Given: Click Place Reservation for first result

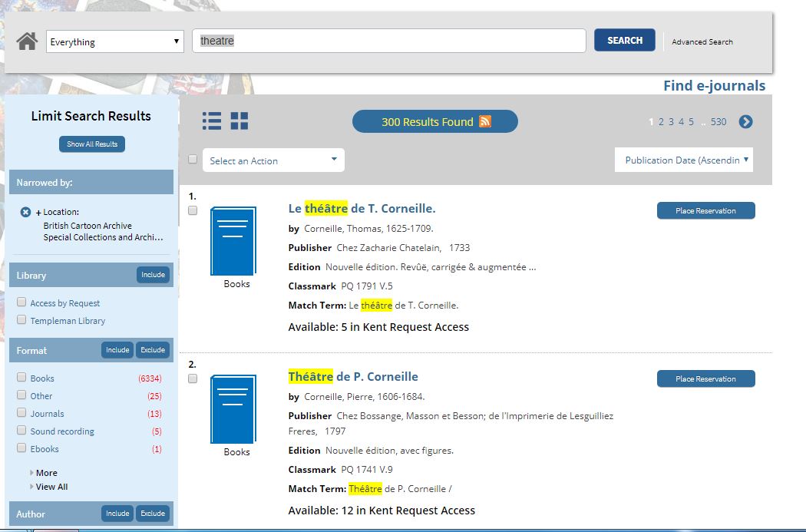Looking at the screenshot, I should 705,210.
